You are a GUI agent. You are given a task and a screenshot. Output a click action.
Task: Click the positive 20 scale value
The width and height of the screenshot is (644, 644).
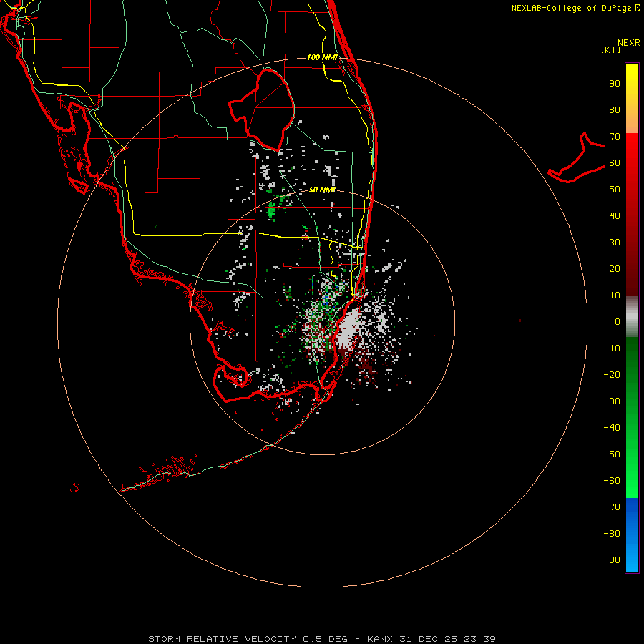pyautogui.click(x=615, y=268)
